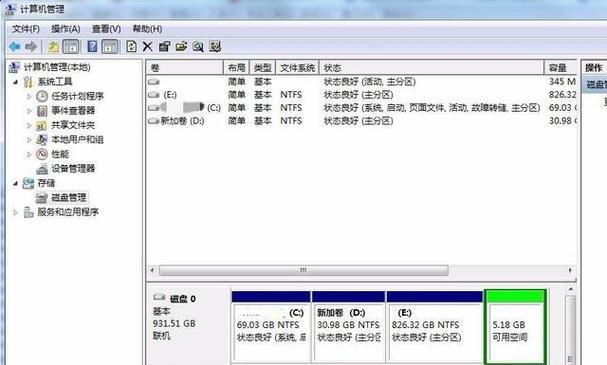
Task: Open the 文件(F) menu
Action: pos(26,29)
